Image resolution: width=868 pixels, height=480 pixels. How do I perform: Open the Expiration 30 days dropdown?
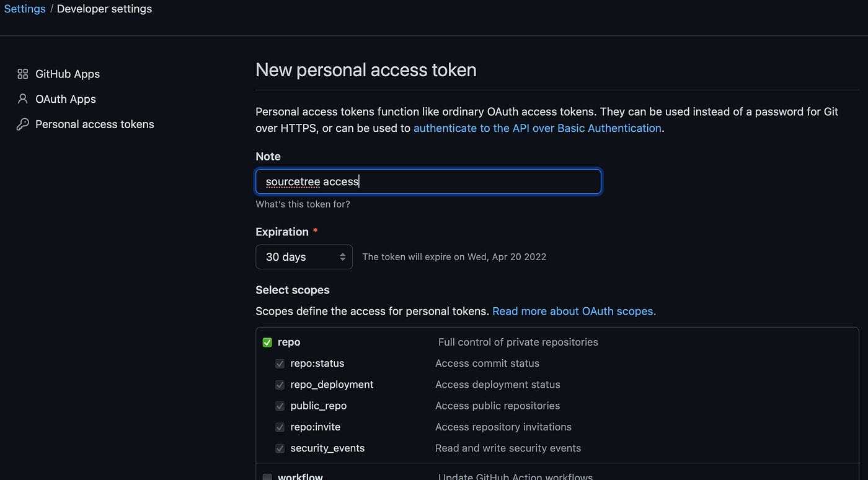pos(304,257)
